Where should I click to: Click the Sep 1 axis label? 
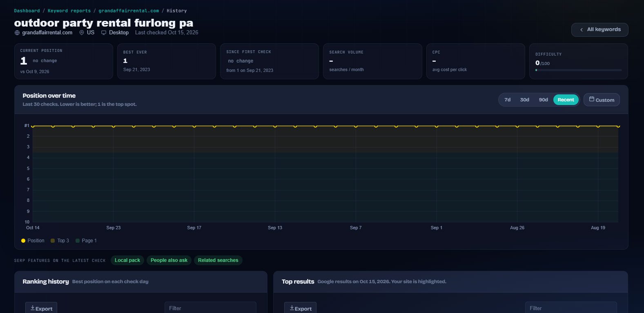(437, 228)
